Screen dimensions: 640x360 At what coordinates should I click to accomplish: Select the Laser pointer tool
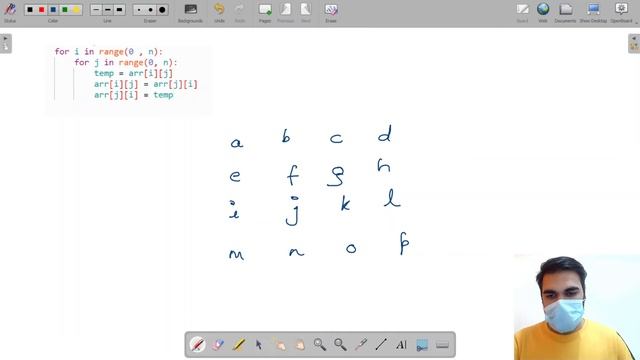361,345
